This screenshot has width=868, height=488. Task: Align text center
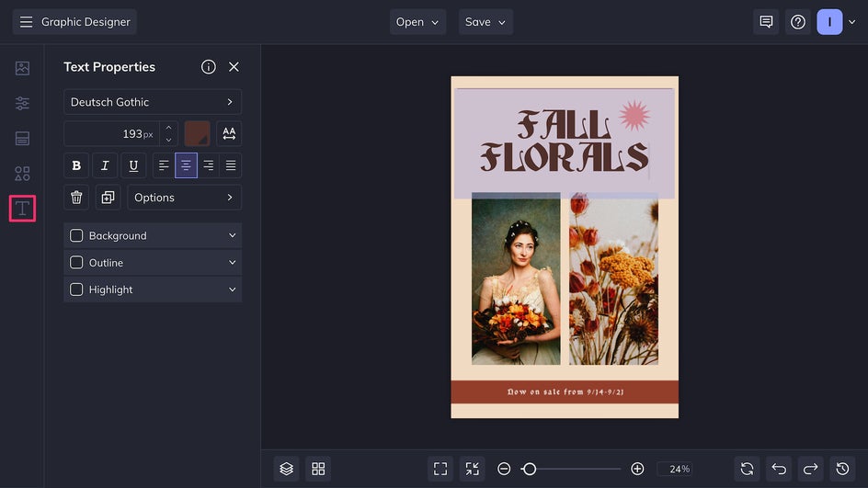pyautogui.click(x=186, y=165)
